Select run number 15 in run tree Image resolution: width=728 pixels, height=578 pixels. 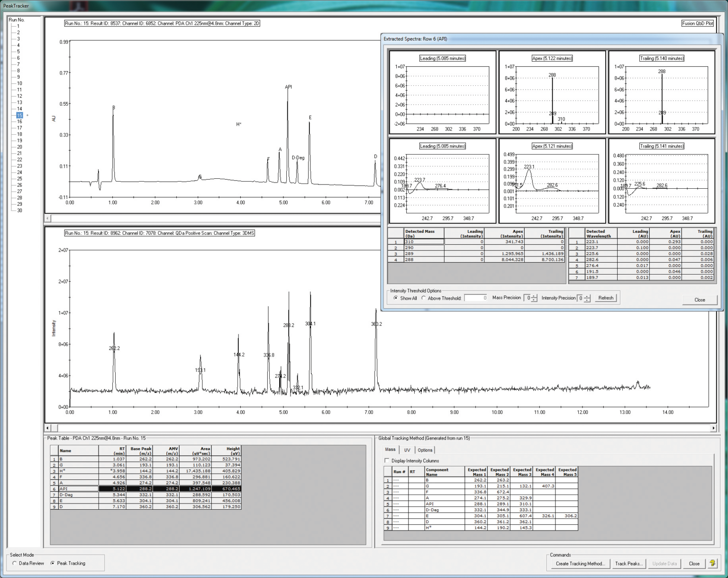[x=19, y=115]
